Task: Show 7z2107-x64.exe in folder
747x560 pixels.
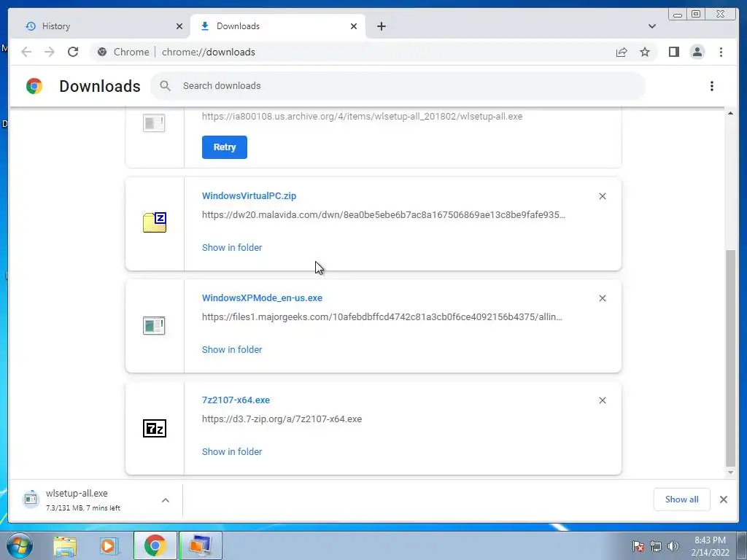Action: click(x=232, y=451)
